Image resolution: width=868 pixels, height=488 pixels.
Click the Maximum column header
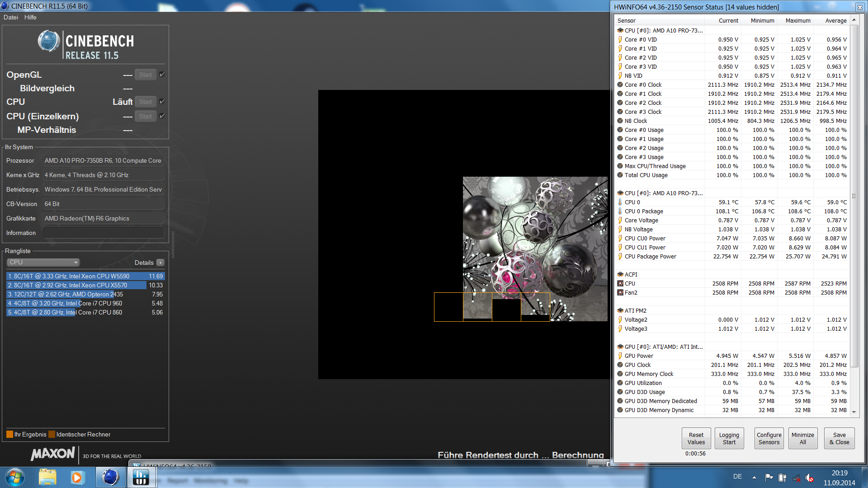795,21
